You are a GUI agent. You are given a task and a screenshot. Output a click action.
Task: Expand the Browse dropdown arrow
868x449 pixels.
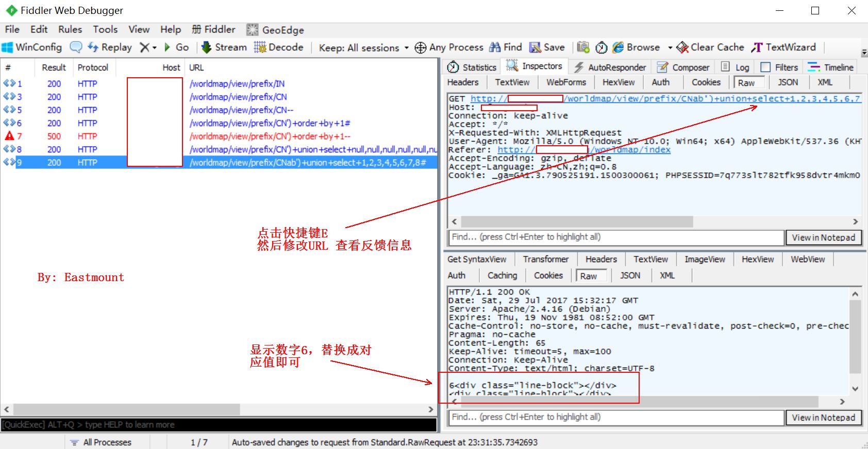pyautogui.click(x=670, y=48)
